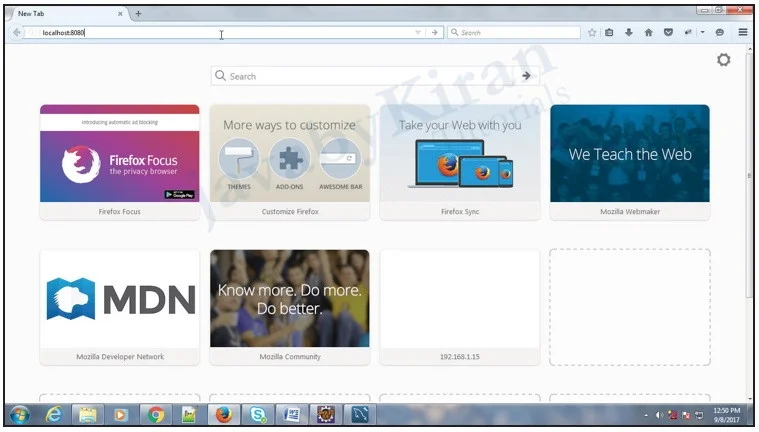Launch Google Chrome from taskbar

coord(155,415)
